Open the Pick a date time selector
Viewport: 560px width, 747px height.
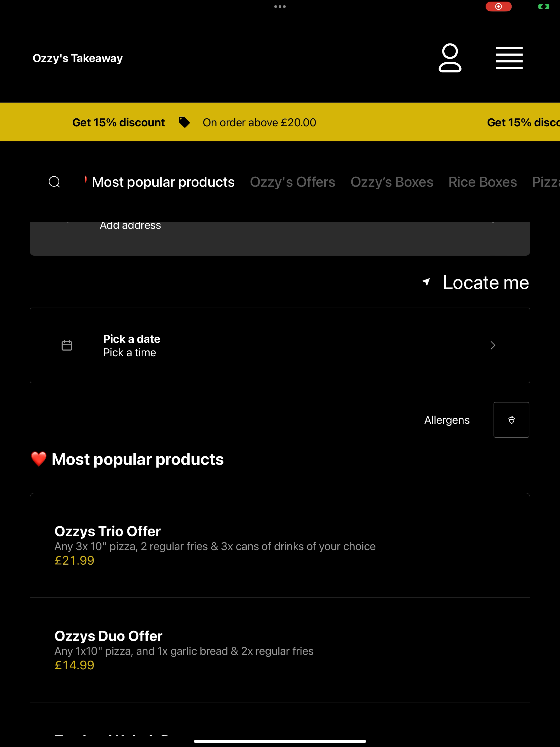[280, 345]
